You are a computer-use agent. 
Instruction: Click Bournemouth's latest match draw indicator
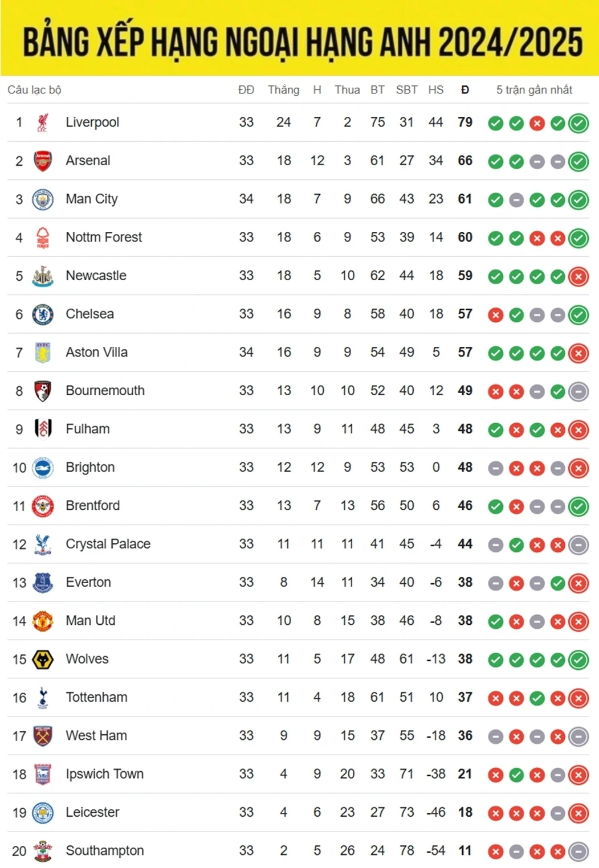point(578,392)
